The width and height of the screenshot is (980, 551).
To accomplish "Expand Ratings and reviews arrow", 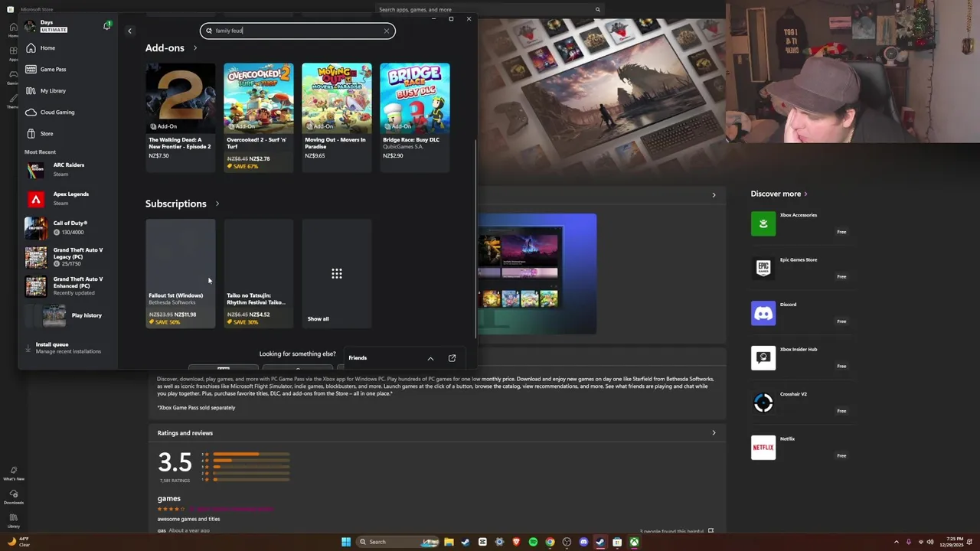I will click(714, 433).
